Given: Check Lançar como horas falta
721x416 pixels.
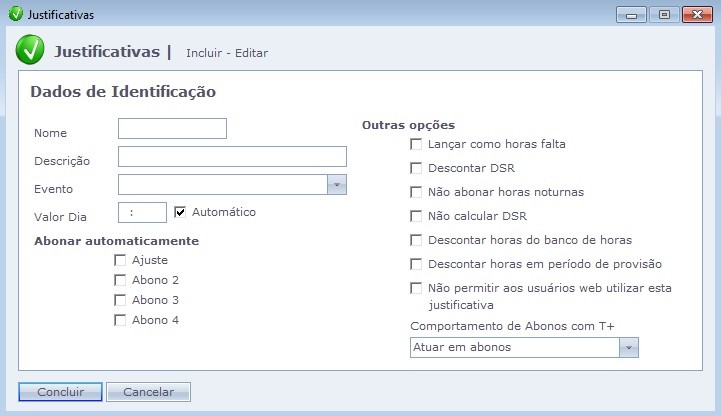Looking at the screenshot, I should pos(416,144).
